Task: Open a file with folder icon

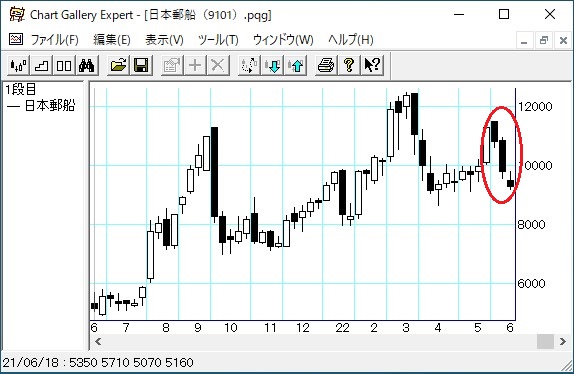Action: point(118,66)
